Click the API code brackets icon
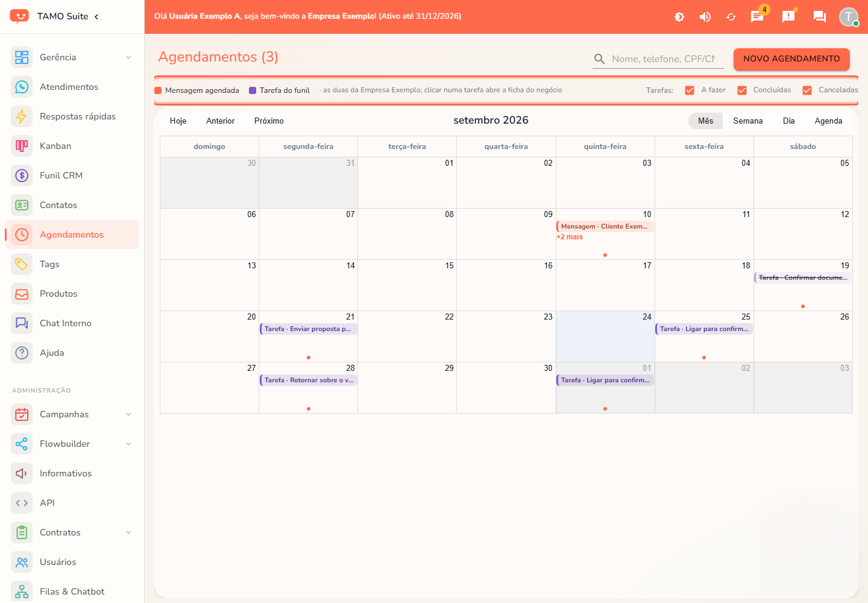This screenshot has width=868, height=603. coord(22,503)
